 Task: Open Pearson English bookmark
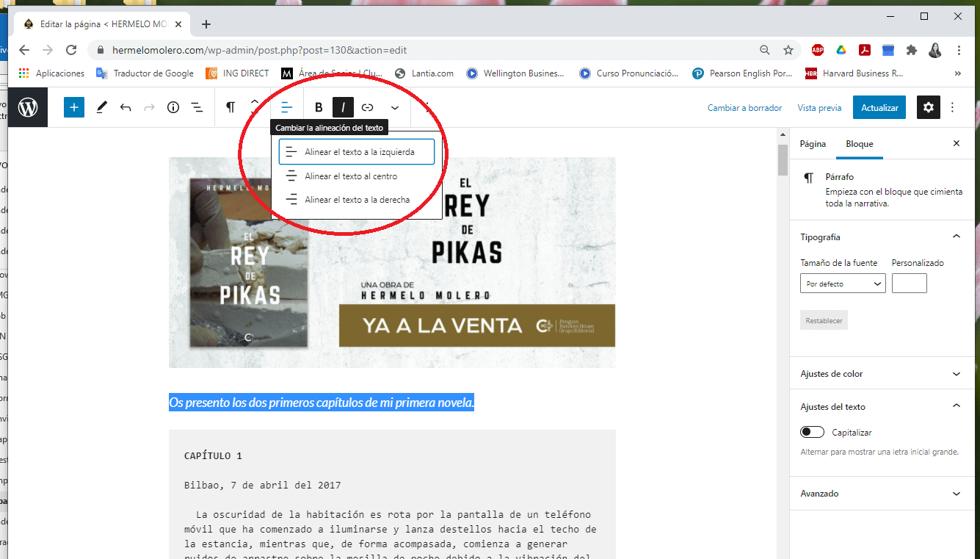pyautogui.click(x=743, y=73)
